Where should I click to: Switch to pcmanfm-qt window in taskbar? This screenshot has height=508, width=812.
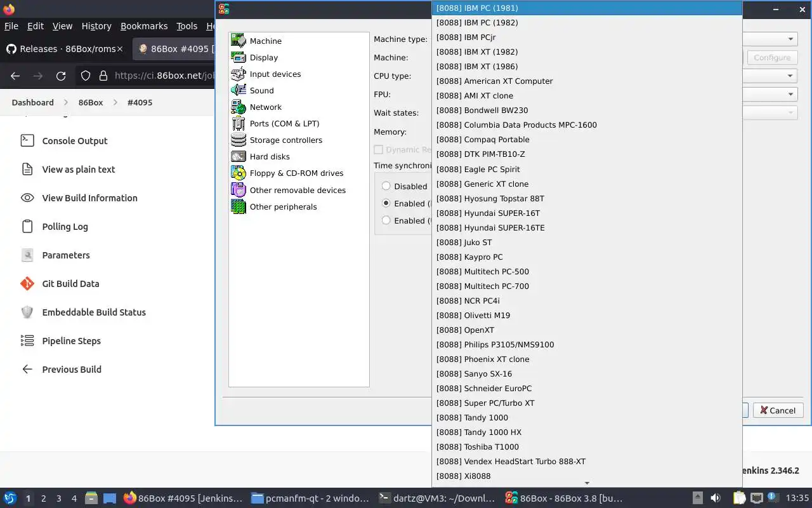tap(310, 498)
